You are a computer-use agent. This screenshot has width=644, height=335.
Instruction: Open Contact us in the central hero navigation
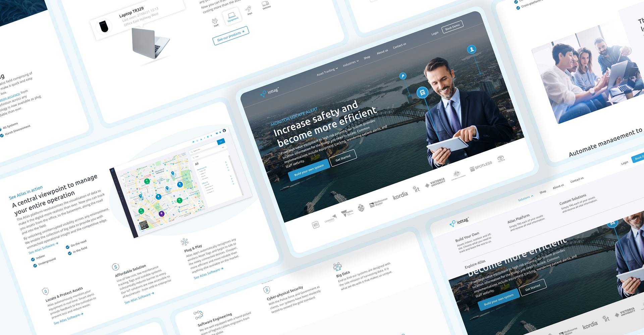point(399,46)
